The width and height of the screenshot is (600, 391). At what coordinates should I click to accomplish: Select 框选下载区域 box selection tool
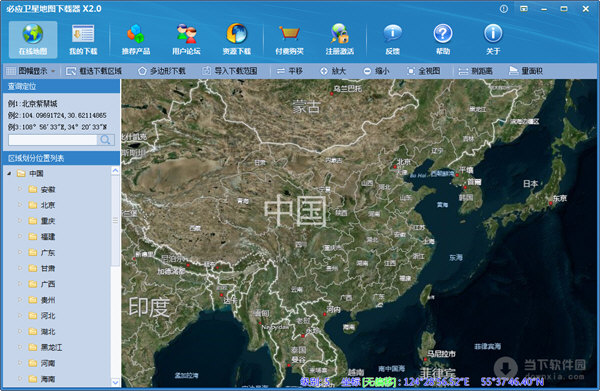tap(94, 71)
